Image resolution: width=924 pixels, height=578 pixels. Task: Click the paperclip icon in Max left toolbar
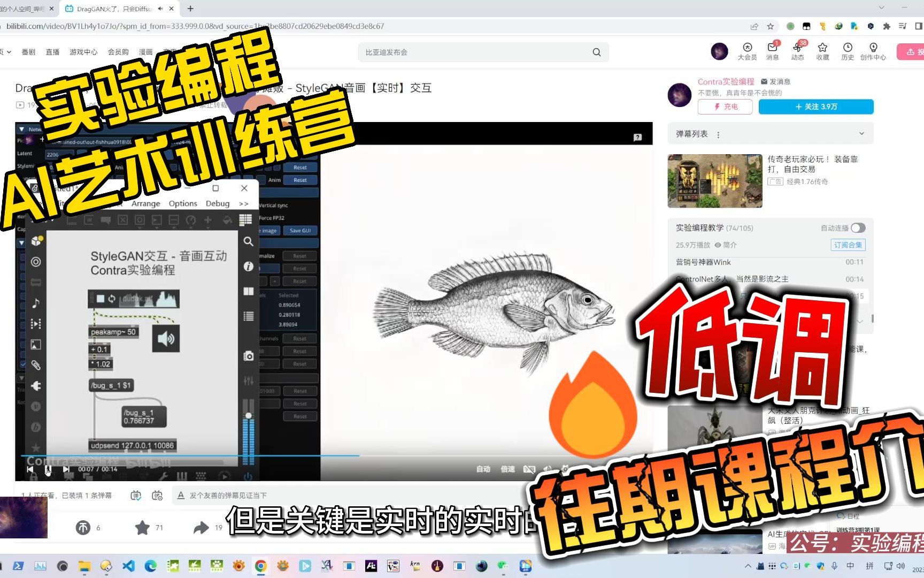36,365
